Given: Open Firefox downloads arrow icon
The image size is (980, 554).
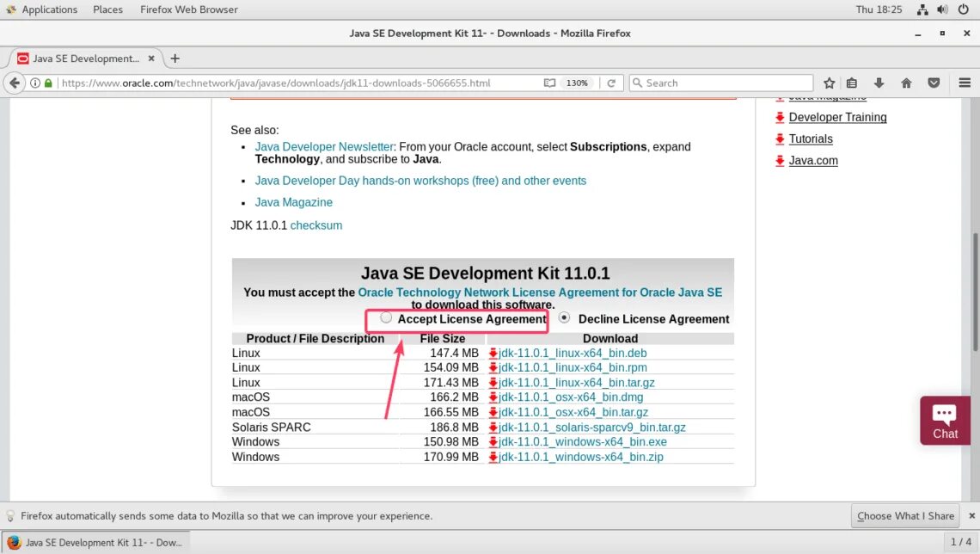Looking at the screenshot, I should pyautogui.click(x=879, y=83).
